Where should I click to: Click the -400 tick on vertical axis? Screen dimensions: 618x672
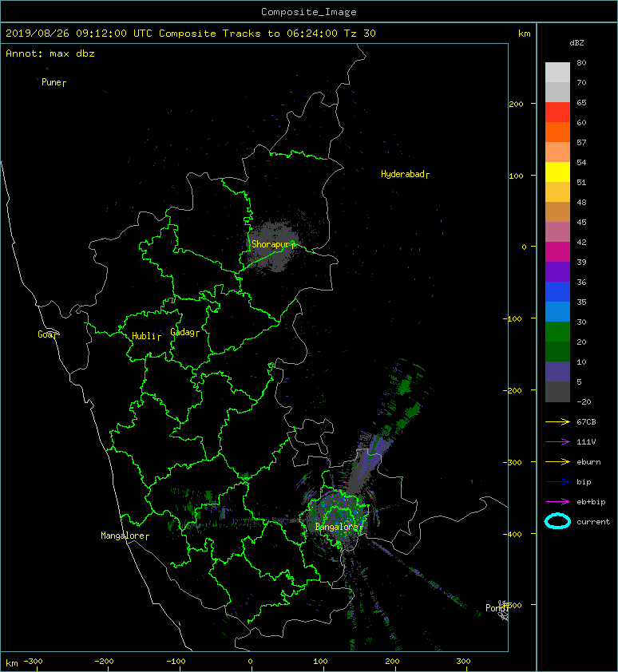pyautogui.click(x=513, y=534)
